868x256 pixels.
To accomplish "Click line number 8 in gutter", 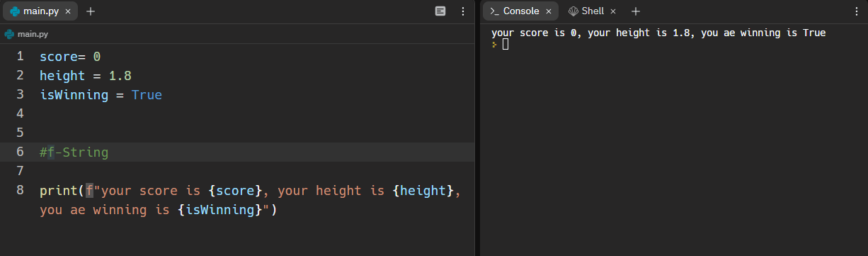I will click(20, 190).
